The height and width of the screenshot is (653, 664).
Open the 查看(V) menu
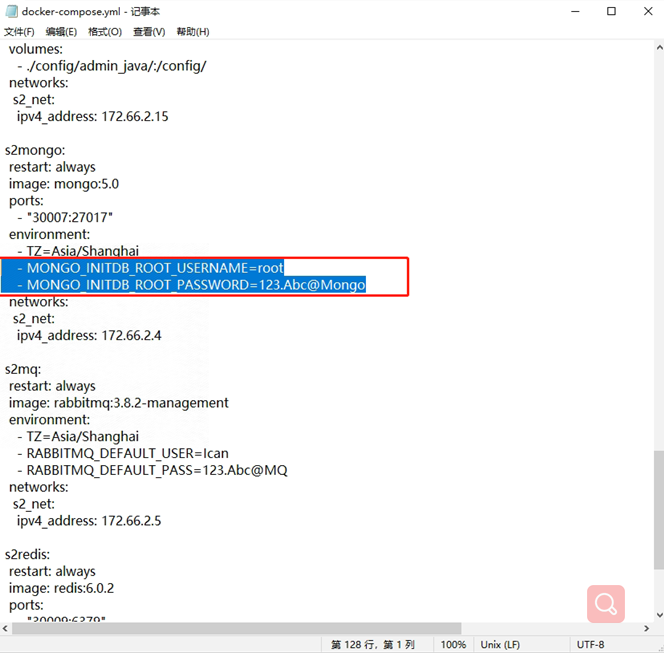[x=149, y=32]
